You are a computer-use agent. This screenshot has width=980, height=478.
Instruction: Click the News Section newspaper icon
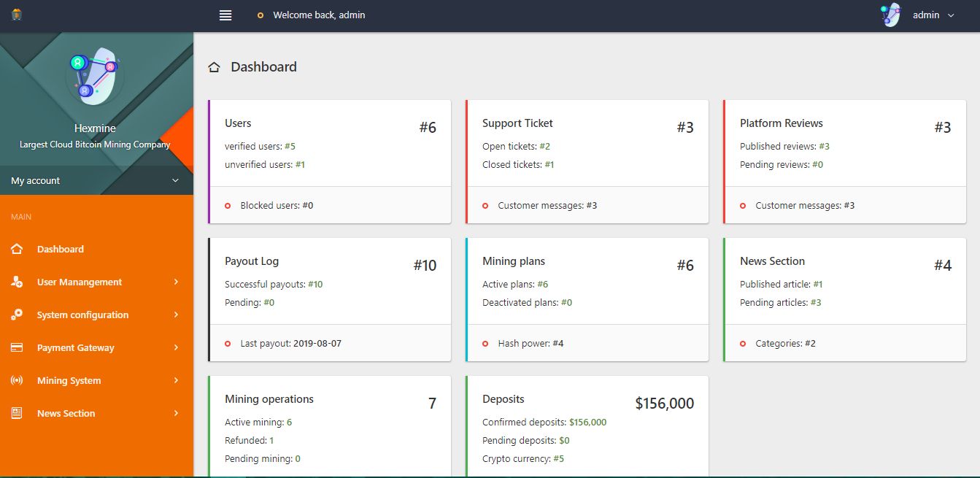tap(17, 413)
